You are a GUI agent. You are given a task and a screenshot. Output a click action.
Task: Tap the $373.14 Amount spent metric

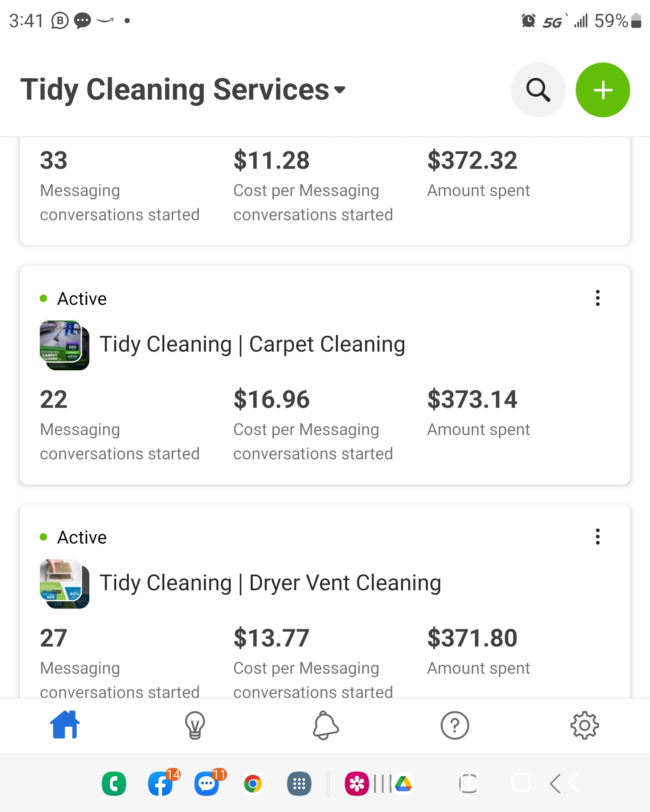tap(479, 412)
